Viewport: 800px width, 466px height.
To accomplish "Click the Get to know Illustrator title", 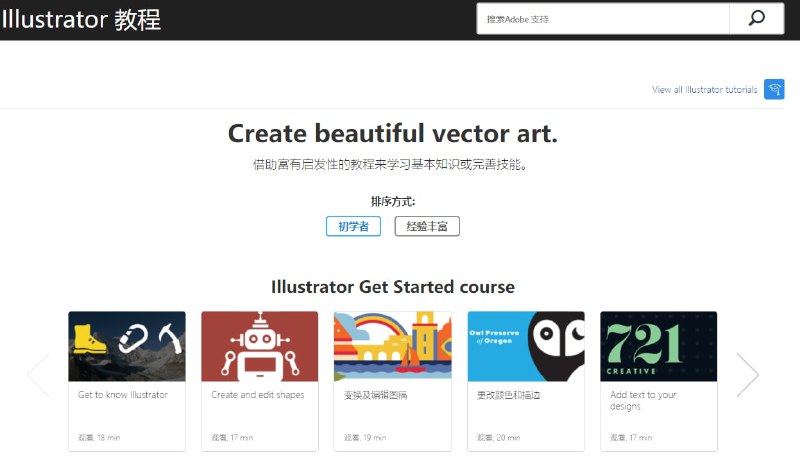I will [x=123, y=395].
